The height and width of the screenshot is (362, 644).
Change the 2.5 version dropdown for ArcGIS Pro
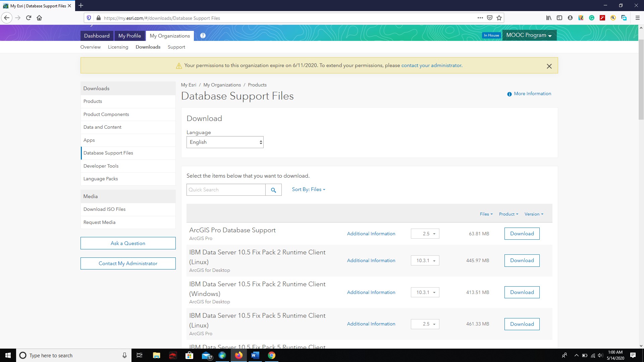coord(425,234)
